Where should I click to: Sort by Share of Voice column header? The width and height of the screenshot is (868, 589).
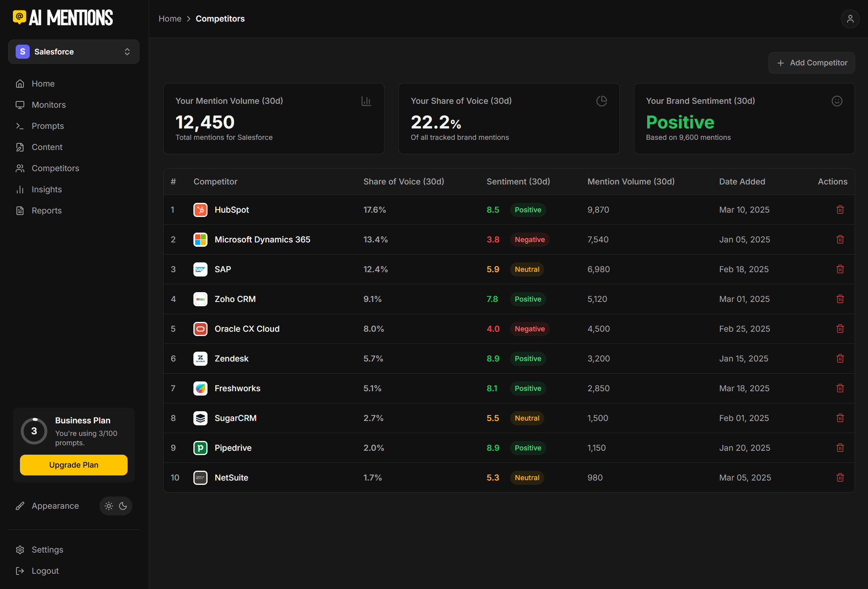point(404,182)
